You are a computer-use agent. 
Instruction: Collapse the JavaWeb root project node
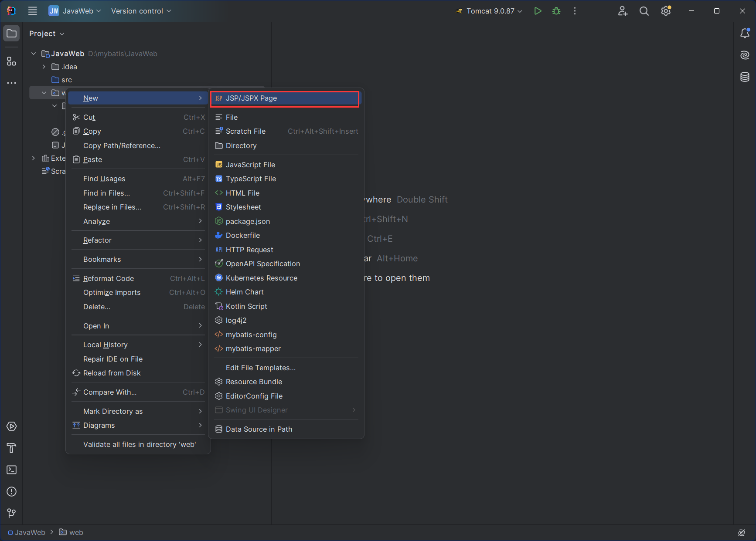(34, 54)
